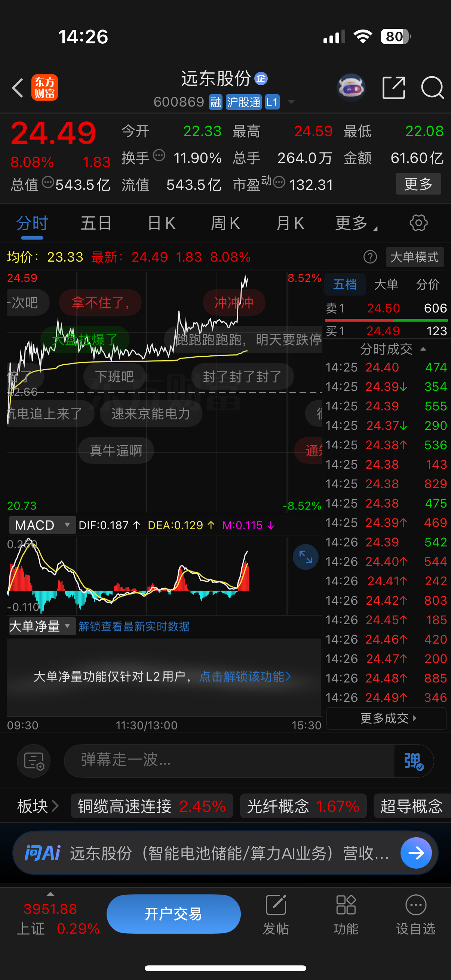Open search with magnifier icon

pyautogui.click(x=432, y=87)
